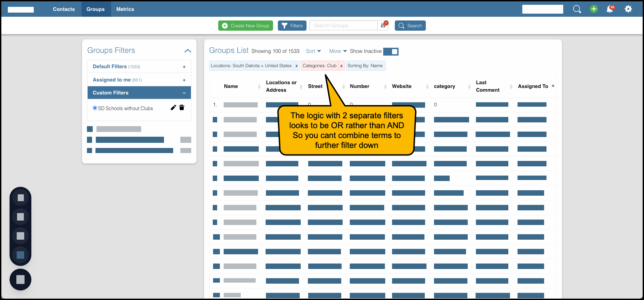
Task: Click the Filters button
Action: point(292,26)
